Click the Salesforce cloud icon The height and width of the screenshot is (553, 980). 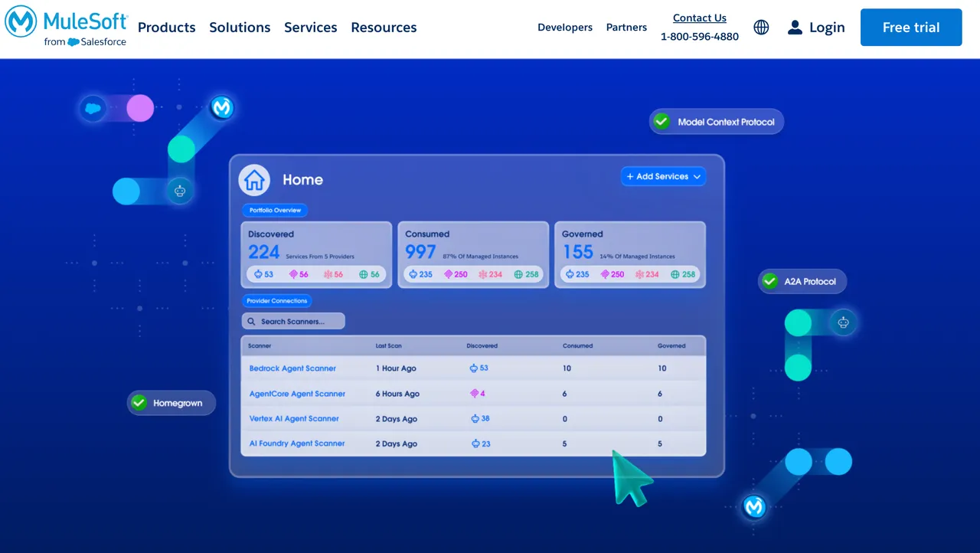[93, 109]
